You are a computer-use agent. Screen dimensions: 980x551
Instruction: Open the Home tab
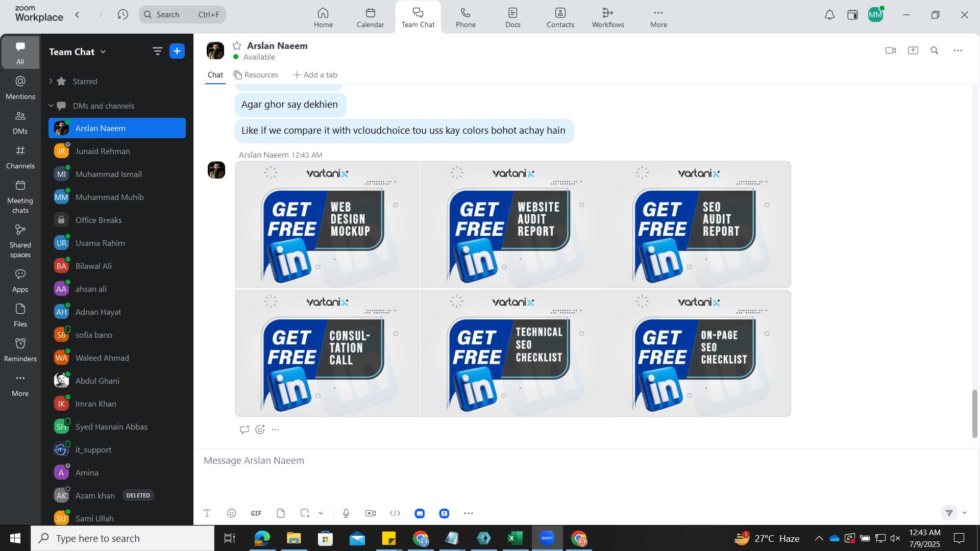point(323,17)
